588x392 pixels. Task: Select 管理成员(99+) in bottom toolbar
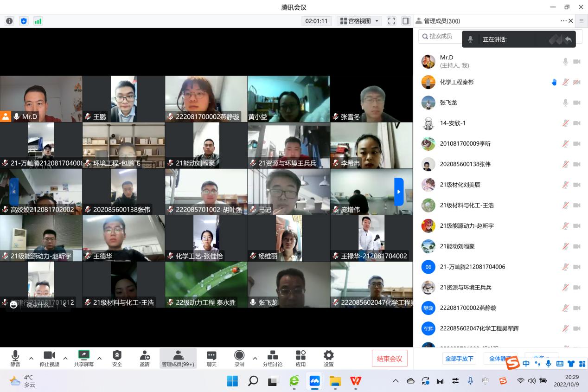point(178,358)
